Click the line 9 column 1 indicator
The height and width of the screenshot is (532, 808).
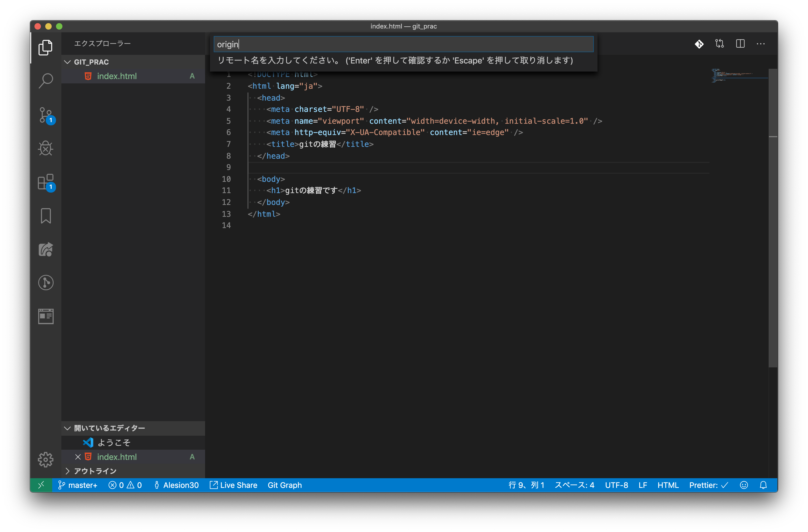pyautogui.click(x=526, y=485)
